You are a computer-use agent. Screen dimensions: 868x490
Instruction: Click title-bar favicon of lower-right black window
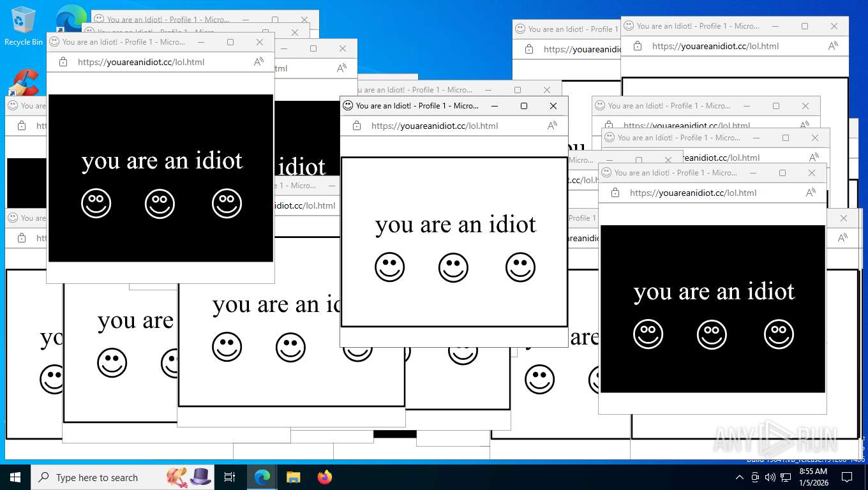606,172
